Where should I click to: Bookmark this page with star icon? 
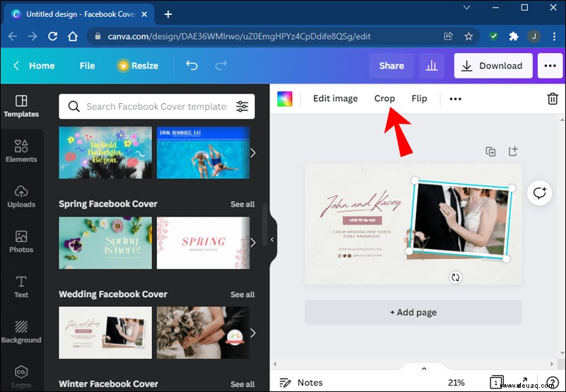click(x=468, y=36)
